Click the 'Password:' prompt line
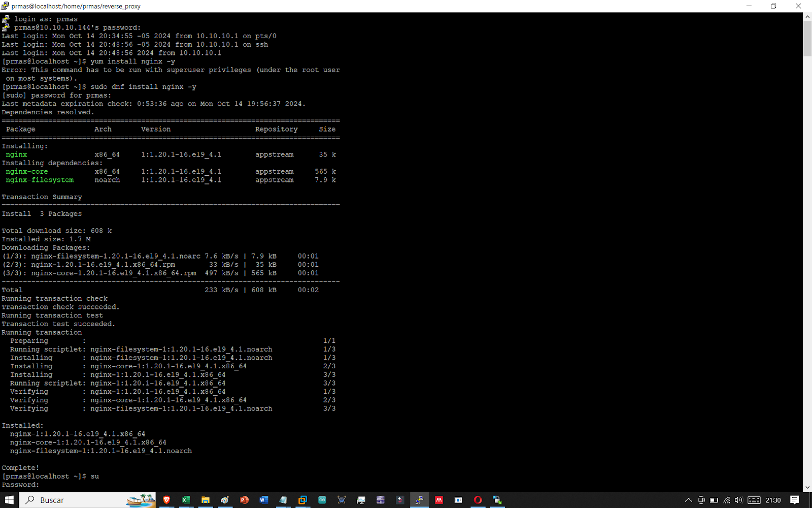The height and width of the screenshot is (508, 812). tap(20, 485)
